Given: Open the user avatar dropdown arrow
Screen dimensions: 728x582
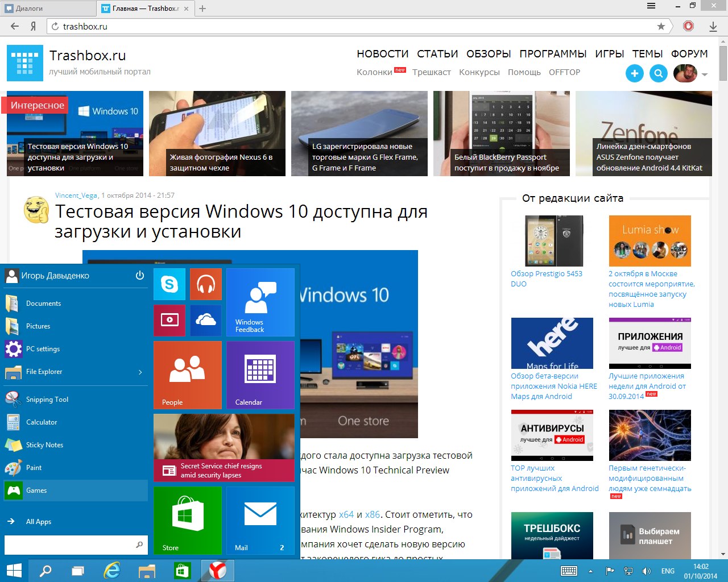Looking at the screenshot, I should [x=705, y=74].
